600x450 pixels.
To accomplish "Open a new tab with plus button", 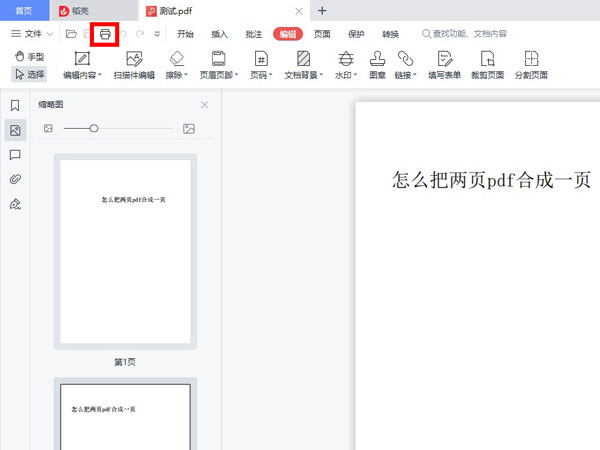I will [322, 11].
